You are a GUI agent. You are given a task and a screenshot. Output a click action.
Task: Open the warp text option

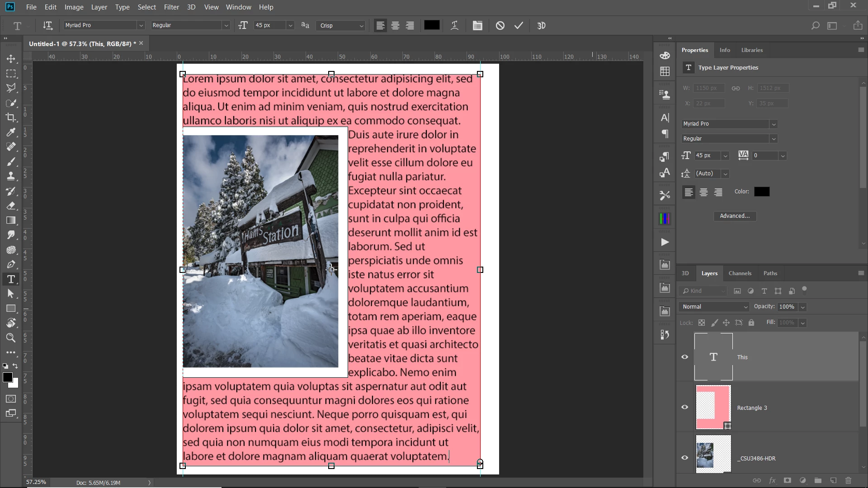pos(455,26)
